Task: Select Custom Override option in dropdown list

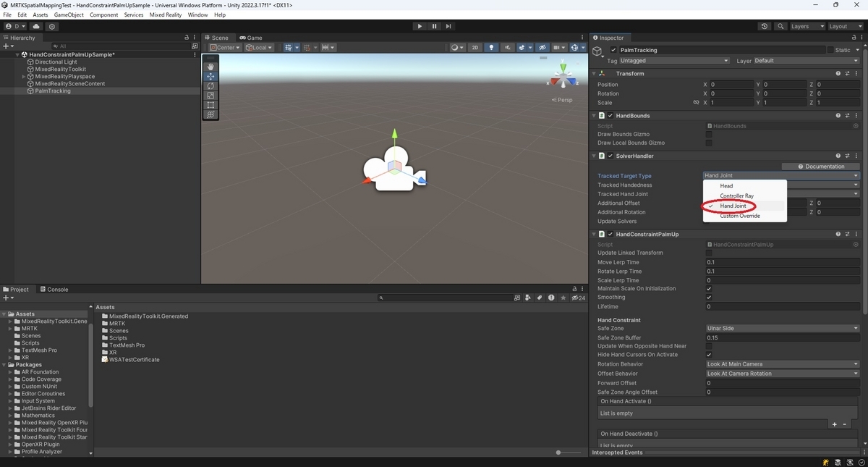Action: (740, 216)
